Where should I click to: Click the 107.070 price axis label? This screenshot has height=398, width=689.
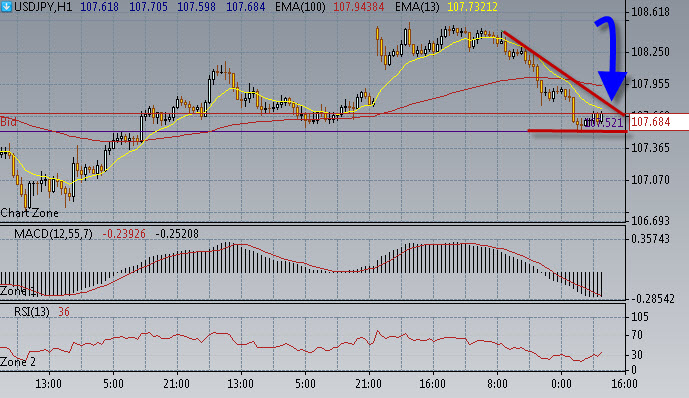[650, 180]
